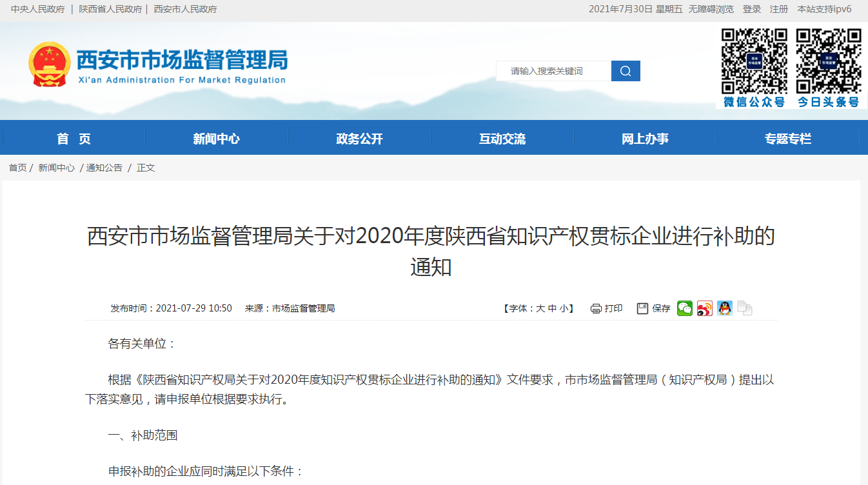Open 西安市人民政府 link

pyautogui.click(x=185, y=9)
